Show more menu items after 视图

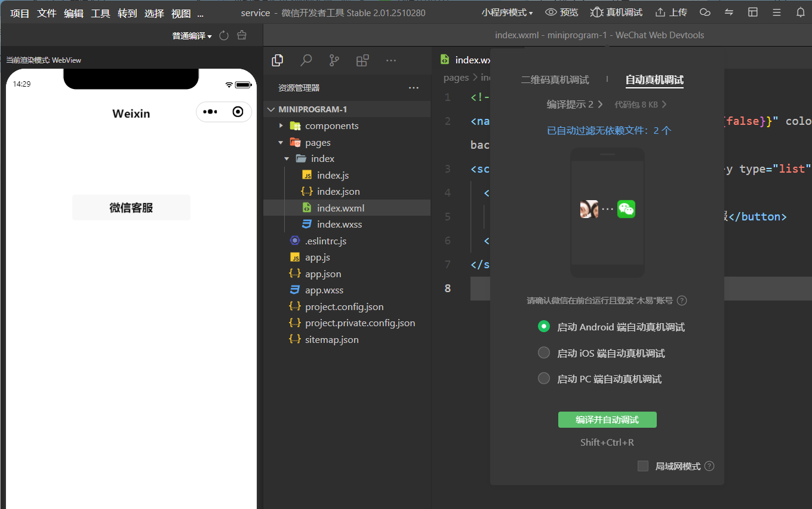[x=201, y=13]
